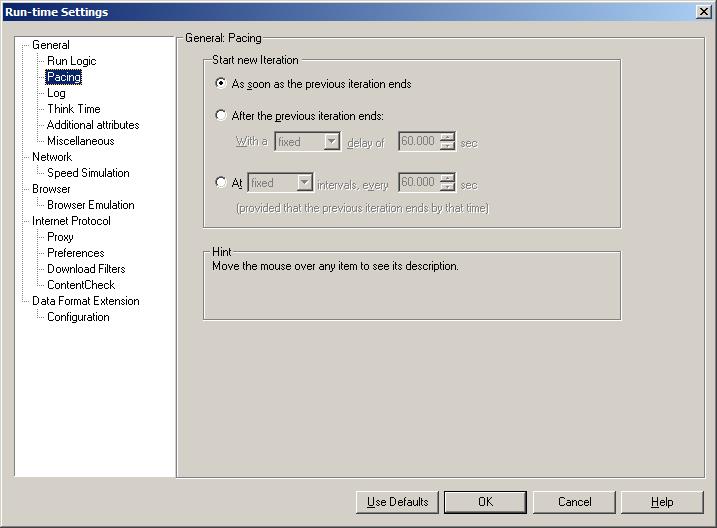Open the delay type dropdown after 'With a'

point(308,142)
